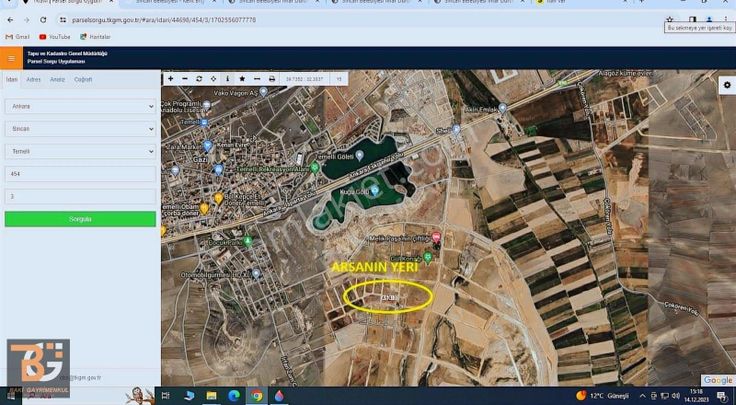Click the map coordinates readout in toolbar
This screenshot has height=405, width=736.
305,79
